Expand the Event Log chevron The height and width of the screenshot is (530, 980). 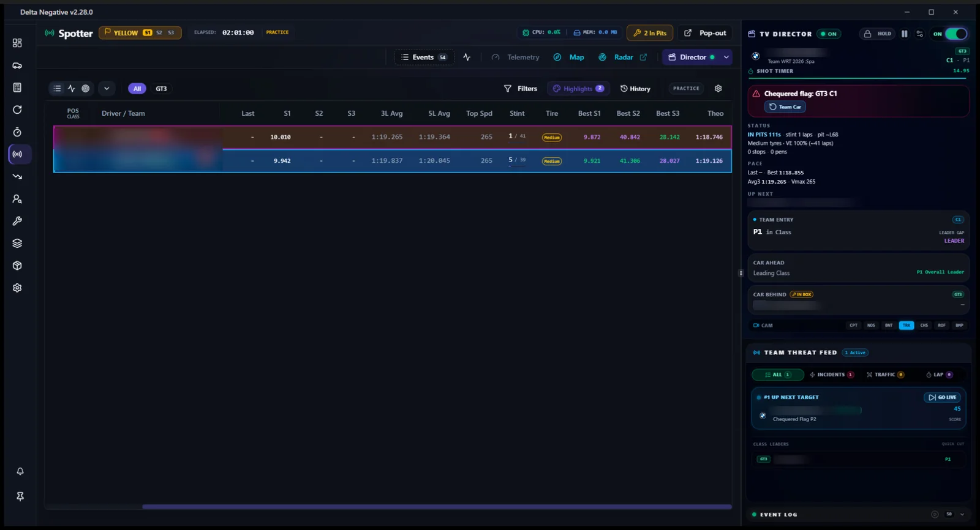point(962,514)
